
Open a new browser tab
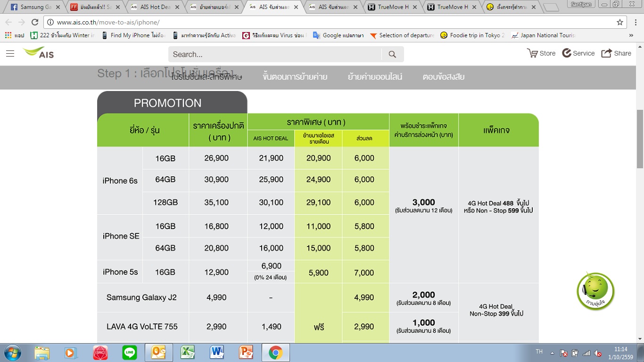click(x=551, y=7)
